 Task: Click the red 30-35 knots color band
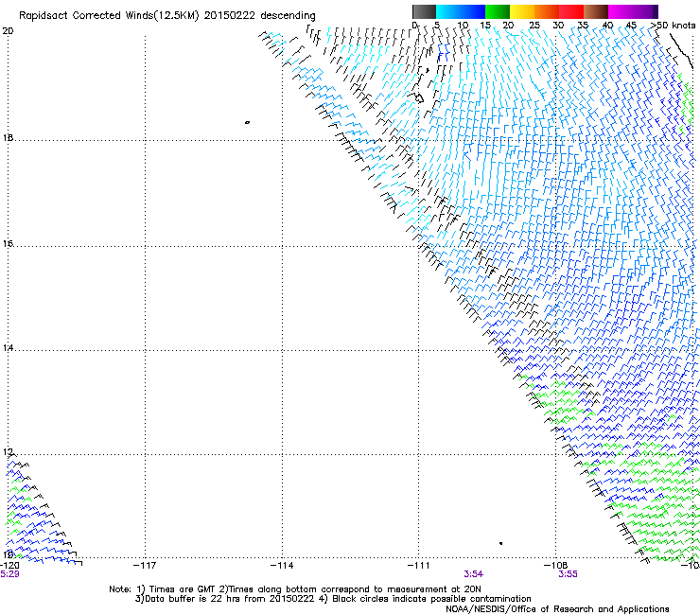[571, 11]
